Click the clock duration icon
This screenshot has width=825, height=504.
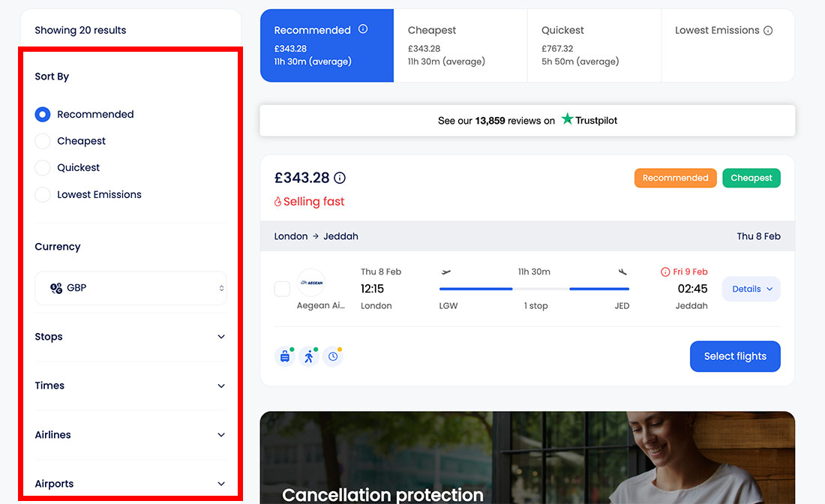pos(333,357)
